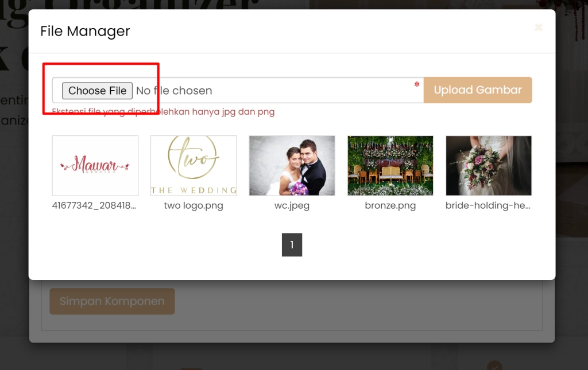
Task: Pick the gold 'two' wedding logo image
Action: click(194, 166)
